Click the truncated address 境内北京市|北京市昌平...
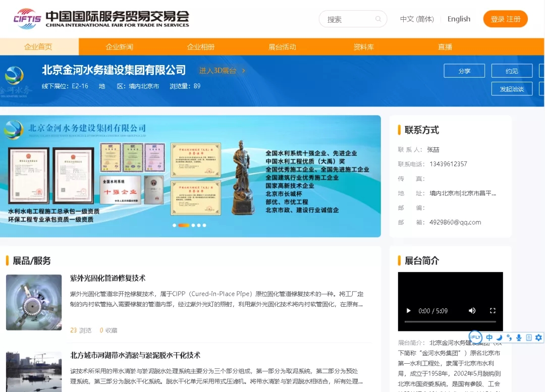Screen dimensions: 545x392 463,193
